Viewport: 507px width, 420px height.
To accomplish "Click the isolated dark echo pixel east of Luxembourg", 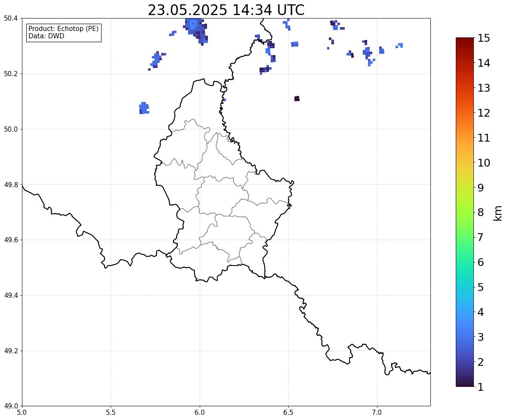I will pyautogui.click(x=297, y=99).
